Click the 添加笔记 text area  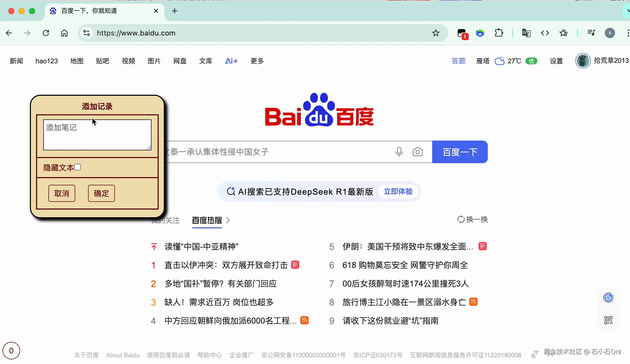point(97,135)
